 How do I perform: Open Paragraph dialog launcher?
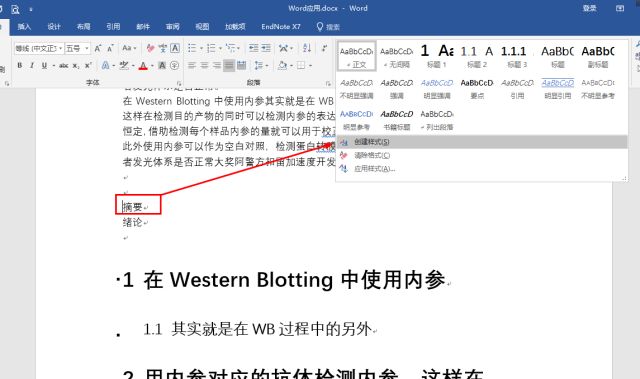[x=328, y=83]
